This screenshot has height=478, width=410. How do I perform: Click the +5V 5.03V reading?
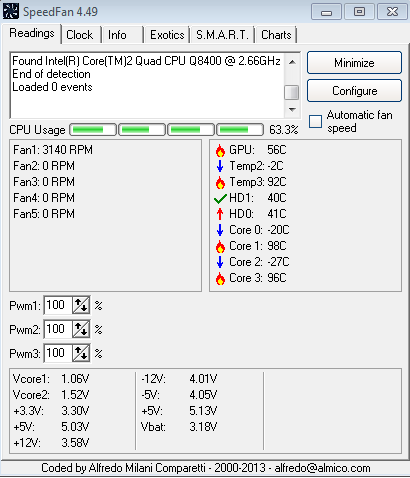51,427
